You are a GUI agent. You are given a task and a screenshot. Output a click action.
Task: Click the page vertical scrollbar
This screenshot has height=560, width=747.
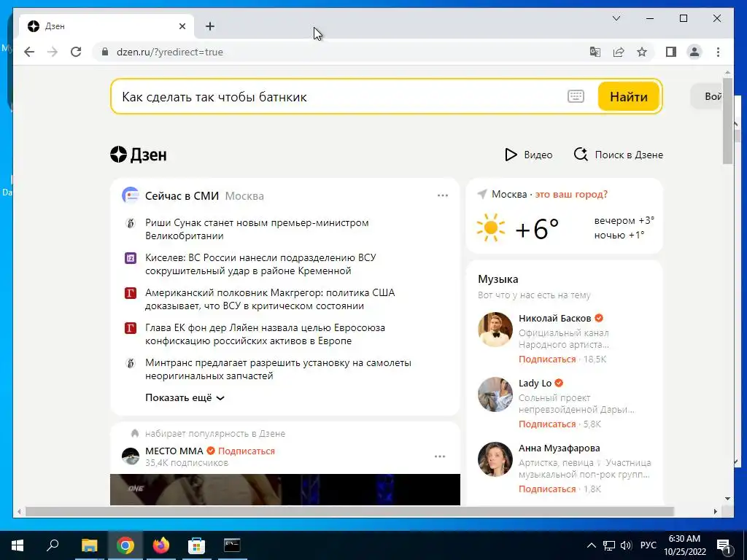[727, 121]
